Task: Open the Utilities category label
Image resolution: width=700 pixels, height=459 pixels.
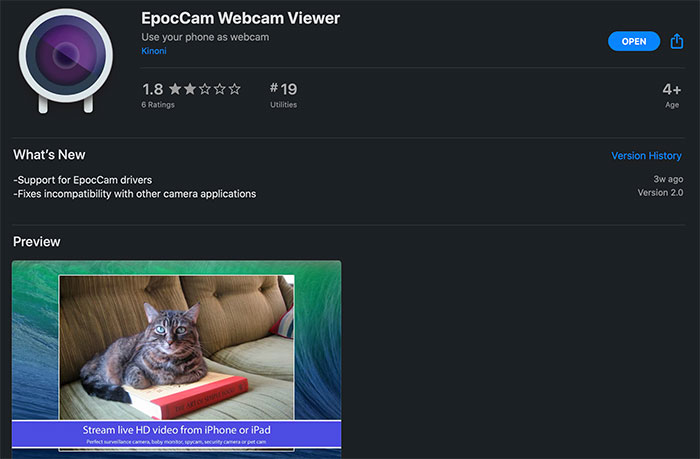Action: pos(283,104)
